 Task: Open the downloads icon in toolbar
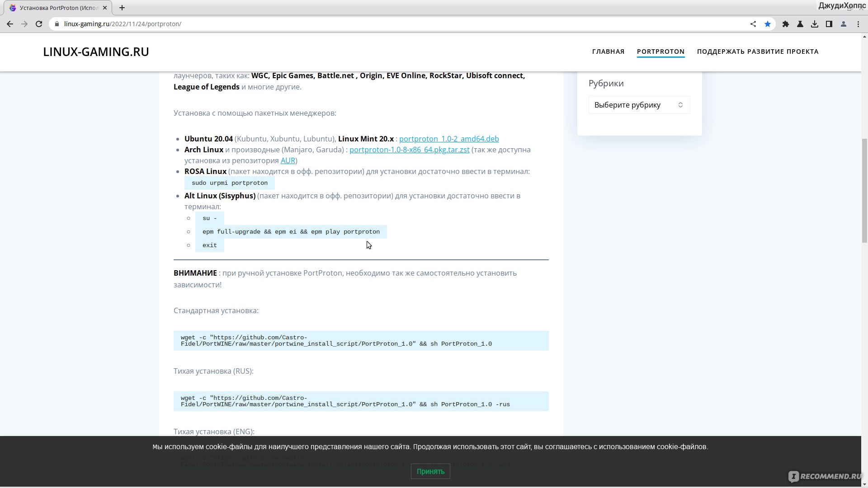point(815,24)
